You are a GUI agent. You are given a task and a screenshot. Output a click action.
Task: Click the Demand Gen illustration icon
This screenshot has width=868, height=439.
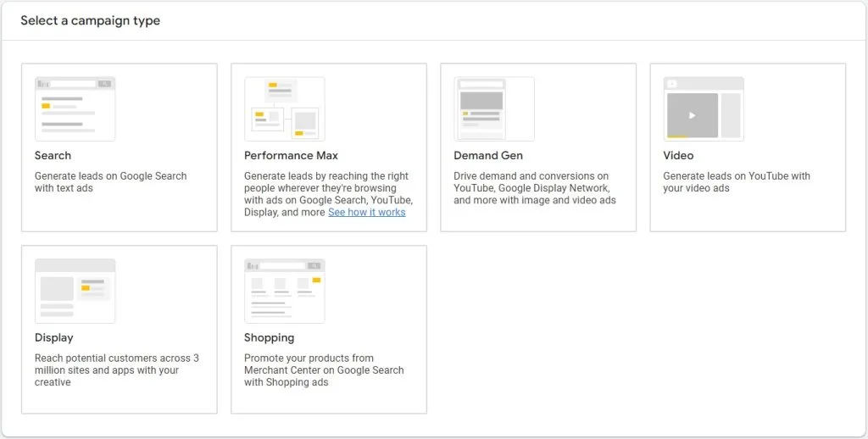click(494, 109)
